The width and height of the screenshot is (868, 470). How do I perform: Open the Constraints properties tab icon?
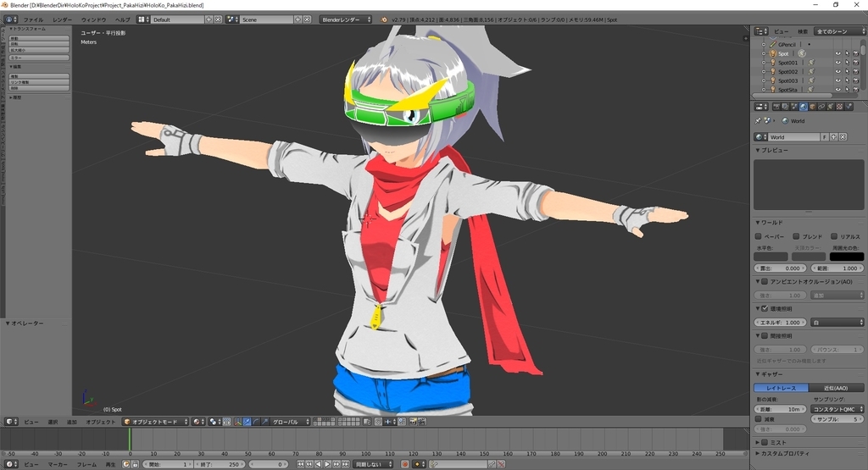[x=821, y=107]
